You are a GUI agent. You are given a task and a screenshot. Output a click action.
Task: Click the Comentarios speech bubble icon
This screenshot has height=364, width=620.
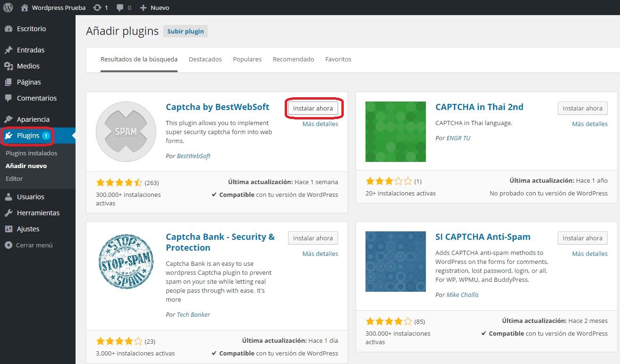(8, 98)
